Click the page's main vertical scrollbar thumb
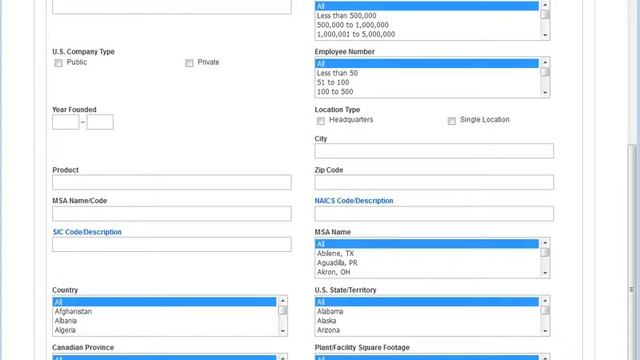Image resolution: width=640 pixels, height=360 pixels. [x=632, y=253]
